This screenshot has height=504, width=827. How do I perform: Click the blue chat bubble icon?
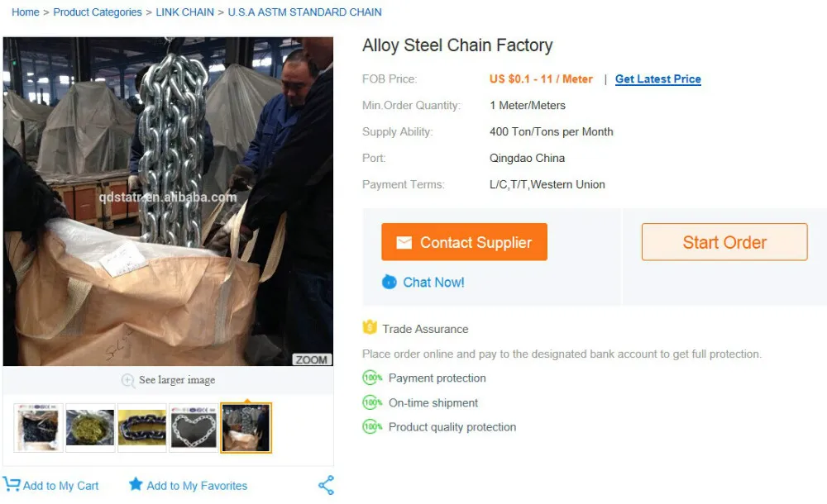(x=390, y=282)
